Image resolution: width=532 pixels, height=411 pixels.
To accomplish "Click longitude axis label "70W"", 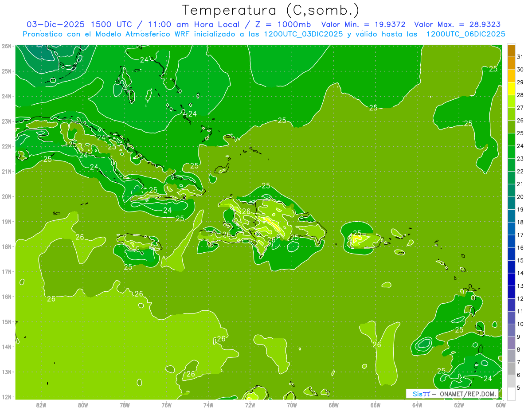I will pos(292,405).
